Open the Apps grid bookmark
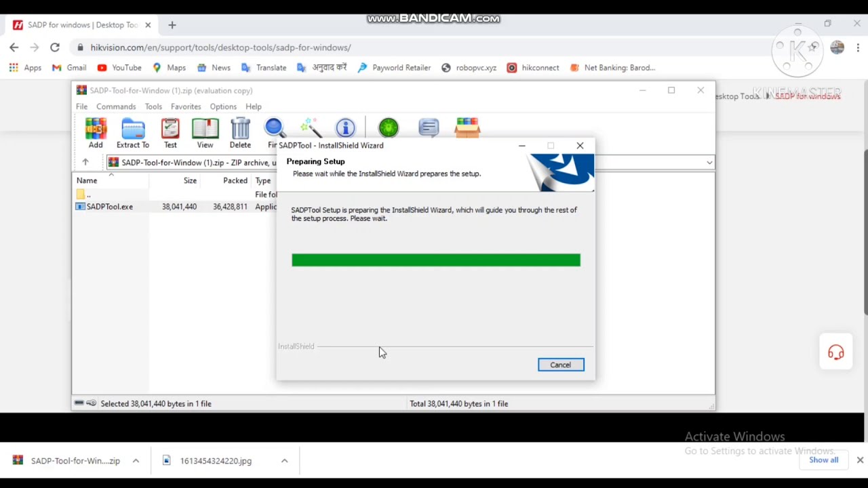Viewport: 868px width, 488px height. 25,68
